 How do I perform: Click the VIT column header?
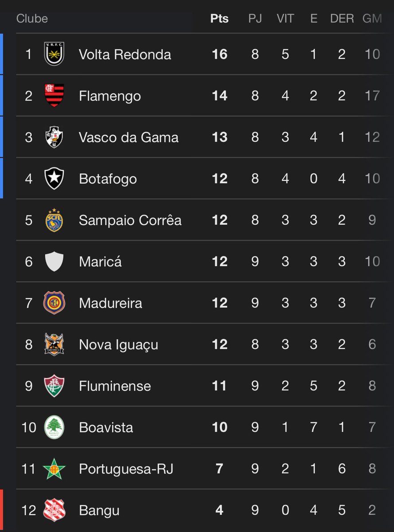(x=285, y=19)
